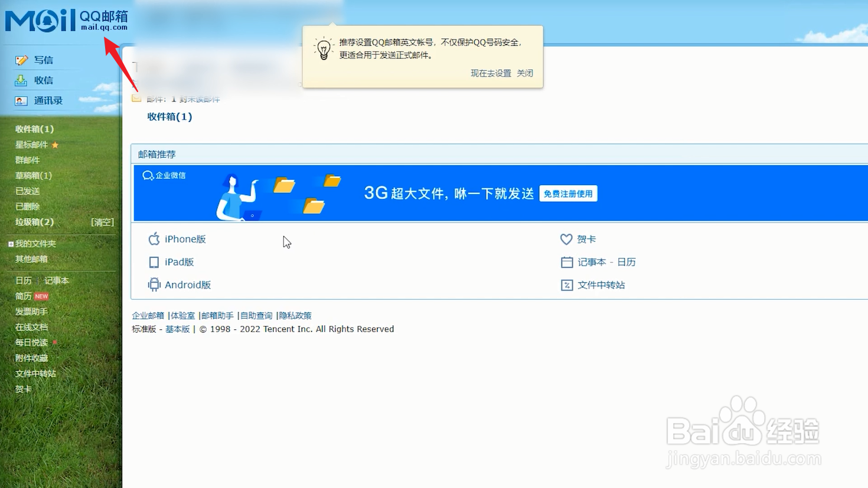Open iPad版 link
This screenshot has width=868, height=488.
click(180, 262)
